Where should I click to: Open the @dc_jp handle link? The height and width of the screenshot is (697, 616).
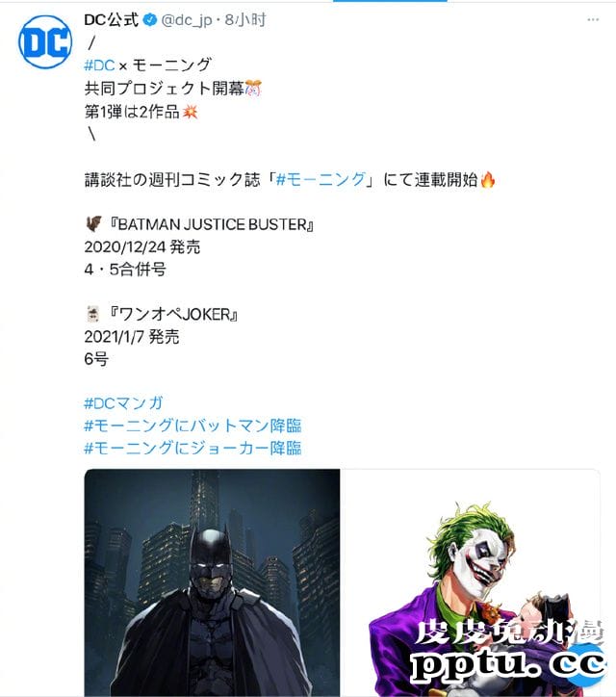186,20
